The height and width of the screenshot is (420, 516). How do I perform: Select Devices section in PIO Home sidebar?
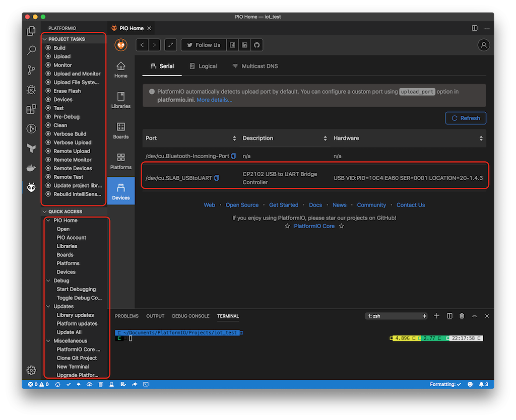point(121,191)
